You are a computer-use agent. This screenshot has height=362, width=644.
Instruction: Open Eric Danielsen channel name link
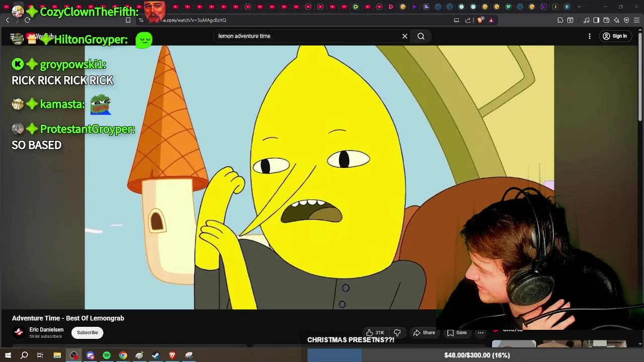point(46,330)
